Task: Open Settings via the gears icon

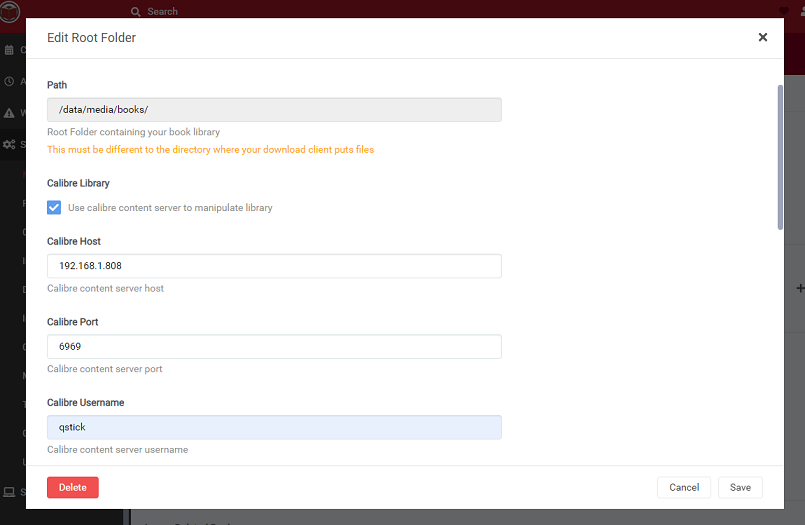Action: 11,145
